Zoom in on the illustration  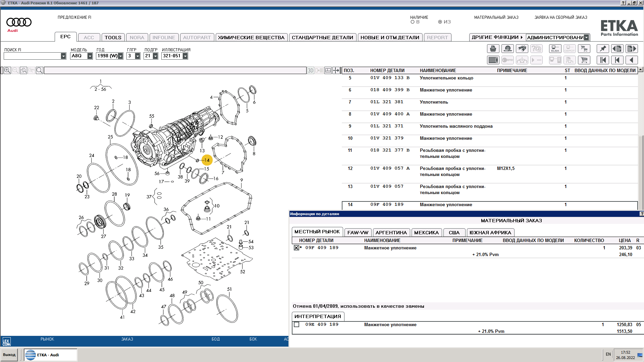coord(7,70)
